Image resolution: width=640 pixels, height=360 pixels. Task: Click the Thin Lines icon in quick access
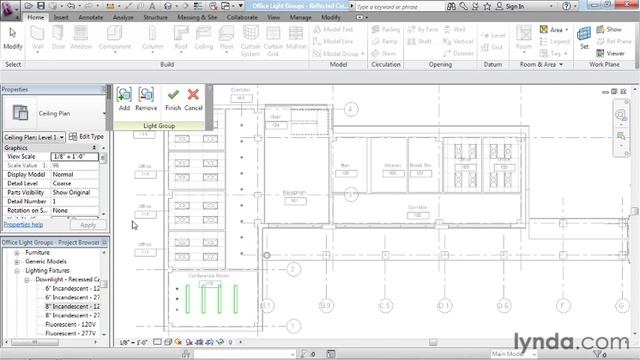[198, 6]
